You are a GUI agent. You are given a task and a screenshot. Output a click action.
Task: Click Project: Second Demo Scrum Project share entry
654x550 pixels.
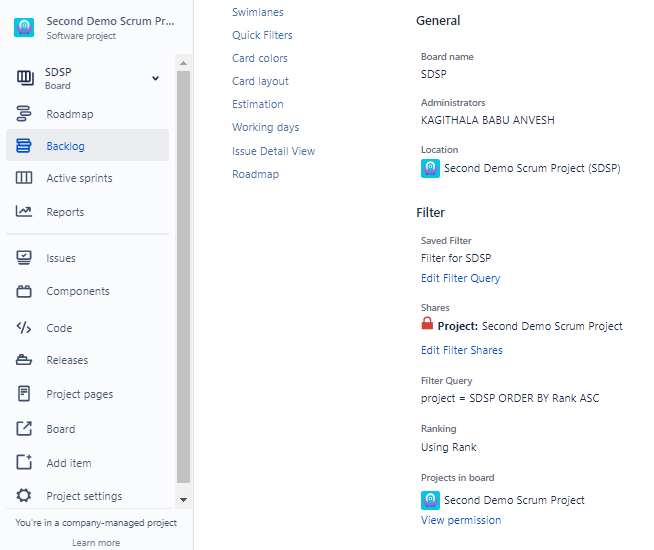530,326
